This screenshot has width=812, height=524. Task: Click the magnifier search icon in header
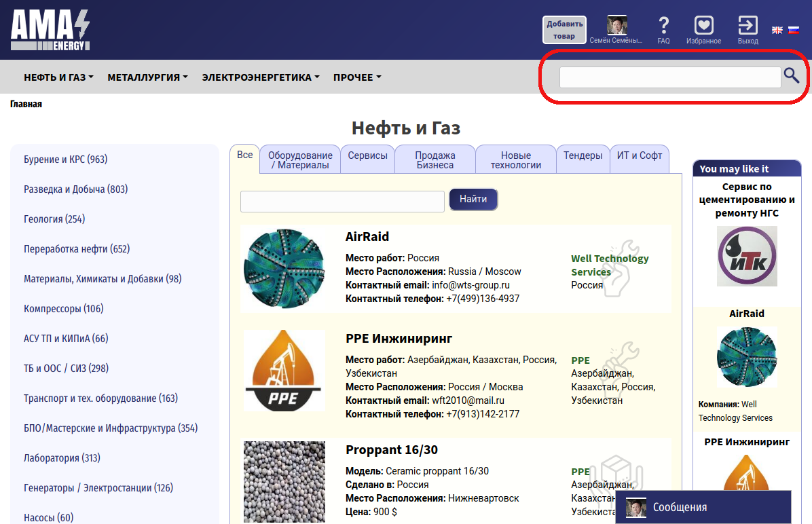(x=791, y=75)
